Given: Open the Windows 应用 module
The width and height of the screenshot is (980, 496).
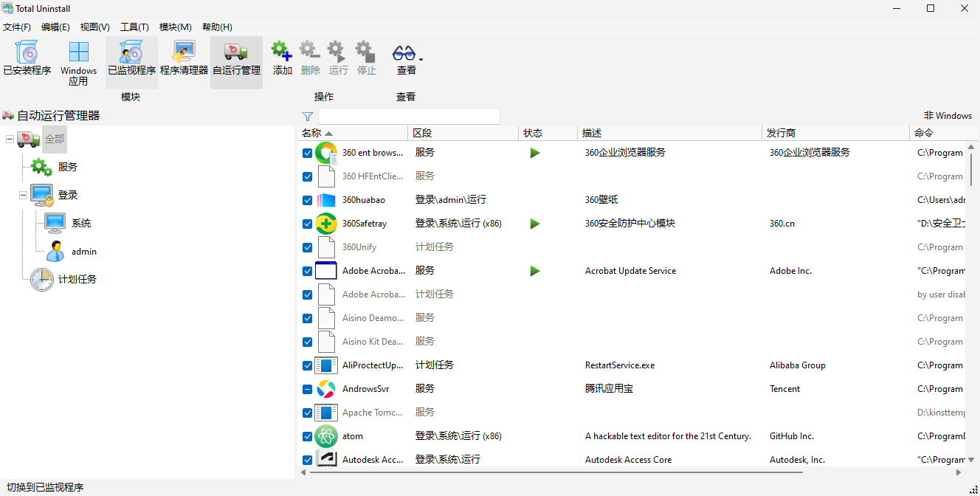Looking at the screenshot, I should (x=78, y=62).
